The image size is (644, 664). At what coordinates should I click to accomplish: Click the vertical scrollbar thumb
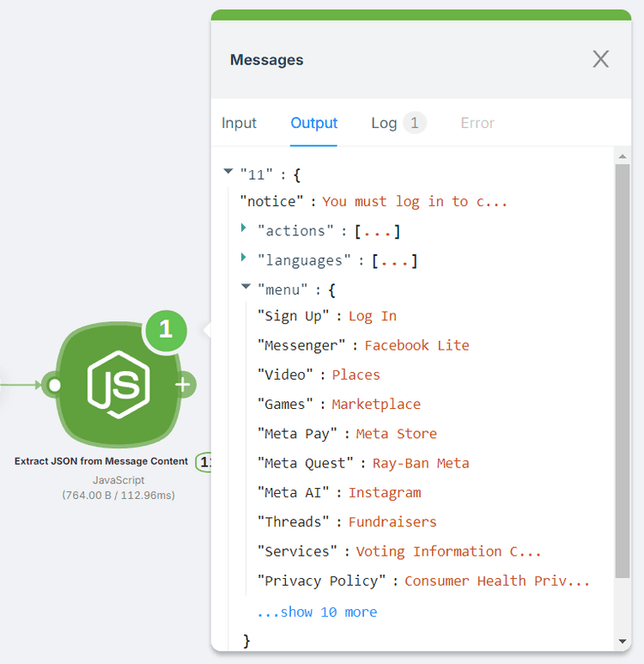623,369
